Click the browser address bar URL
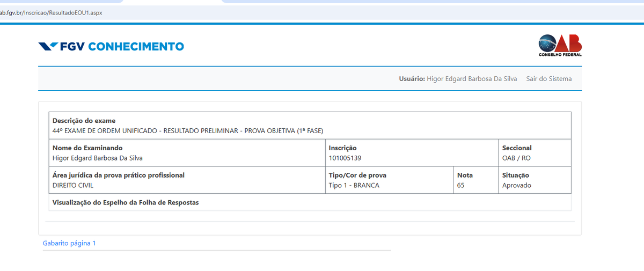Image resolution: width=644 pixels, height=271 pixels. click(x=51, y=13)
